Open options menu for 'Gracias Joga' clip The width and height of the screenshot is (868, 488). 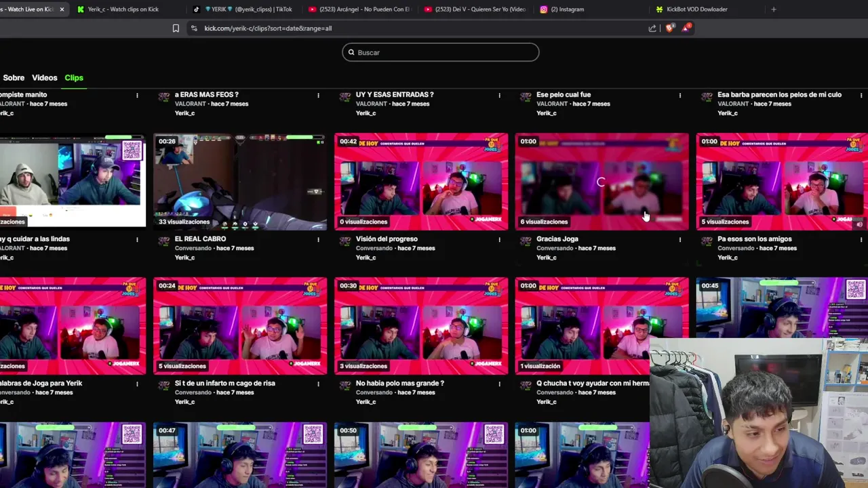680,239
